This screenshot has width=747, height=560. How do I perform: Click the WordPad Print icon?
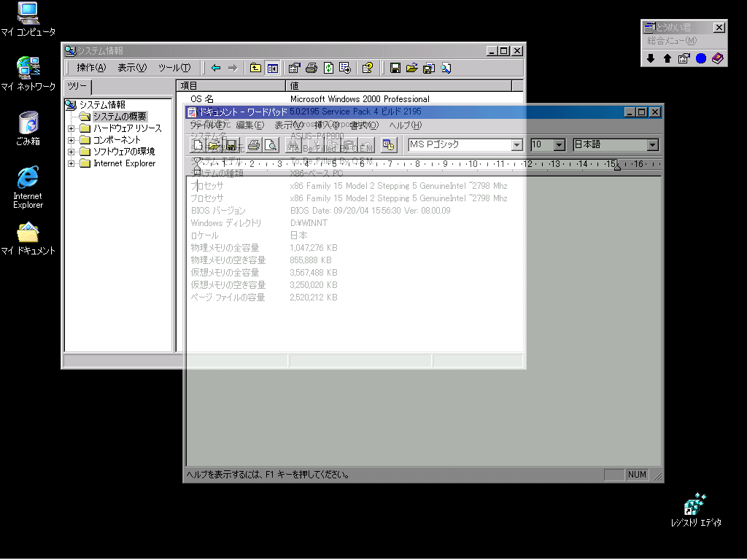(255, 145)
